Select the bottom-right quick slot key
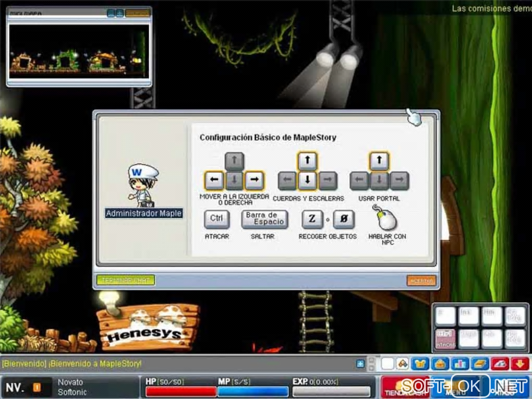Viewport: 532px width, 399px height. pyautogui.click(x=515, y=338)
